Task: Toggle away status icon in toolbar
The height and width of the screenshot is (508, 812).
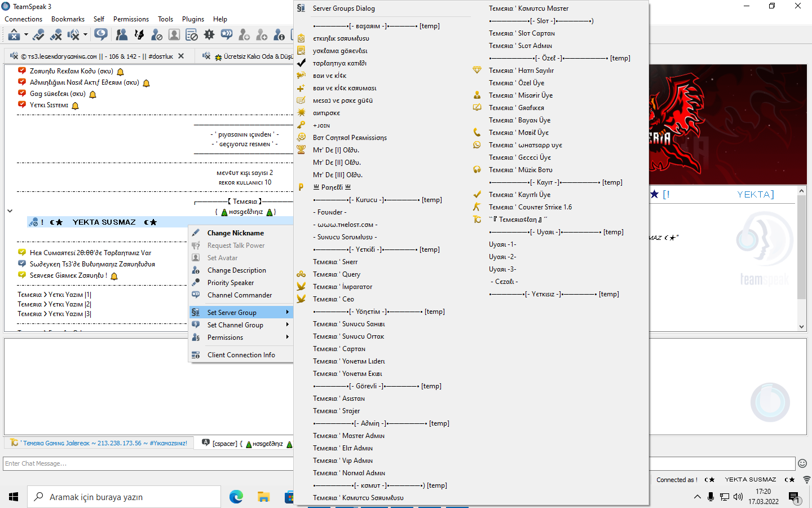Action: 14,35
